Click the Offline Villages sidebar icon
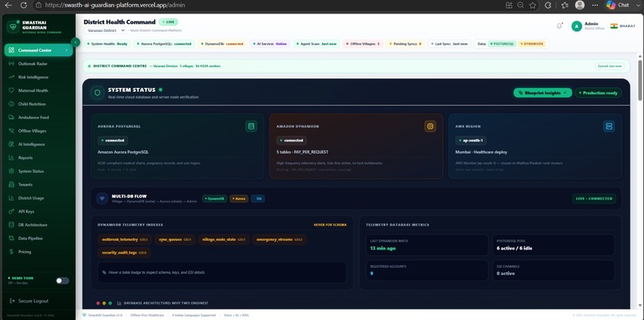 pos(11,130)
